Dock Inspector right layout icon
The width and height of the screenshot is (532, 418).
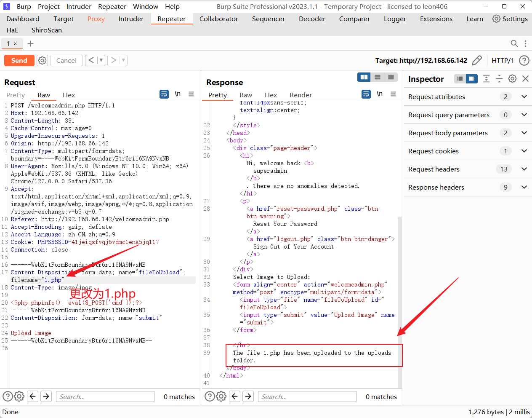[472, 79]
